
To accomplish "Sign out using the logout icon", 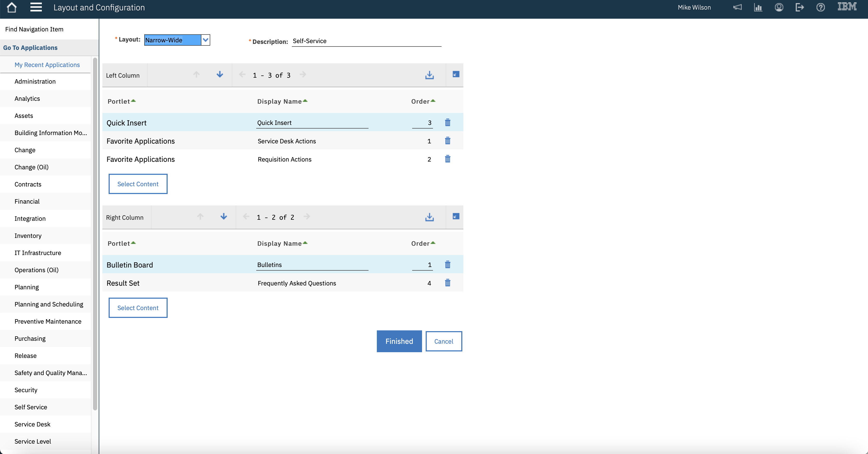I will point(800,7).
